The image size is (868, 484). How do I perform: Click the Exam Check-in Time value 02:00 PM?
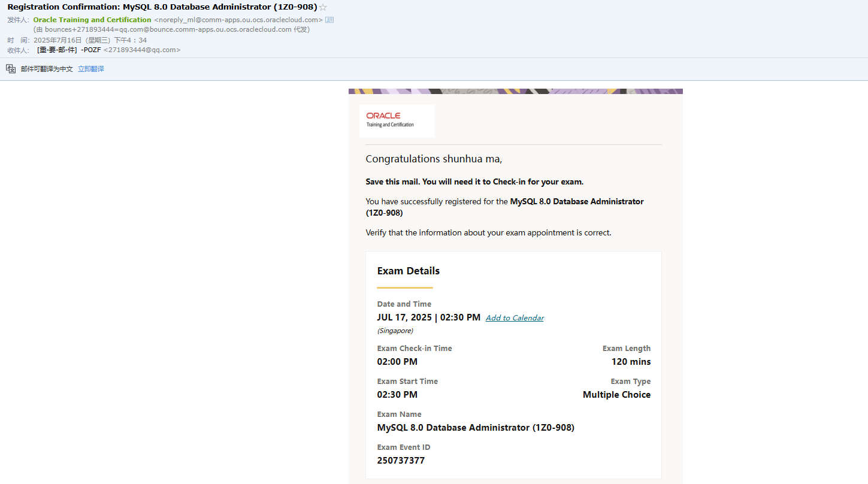[397, 362]
